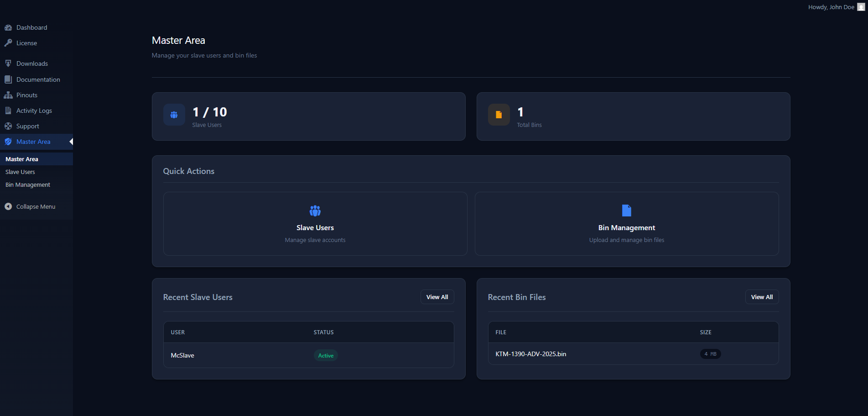Viewport: 868px width, 416px height.
Task: Select the Master Area parent menu item
Action: click(36, 142)
